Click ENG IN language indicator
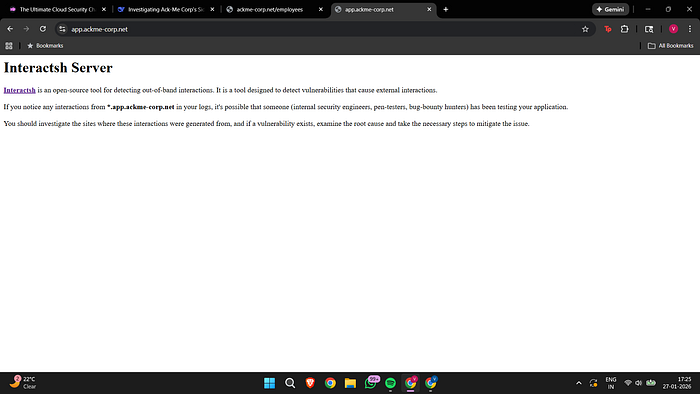 tap(611, 383)
